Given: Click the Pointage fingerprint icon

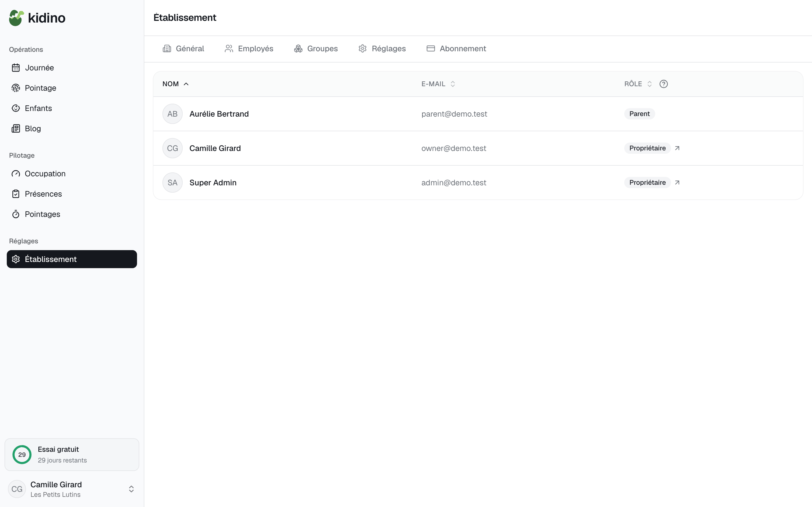Looking at the screenshot, I should tap(16, 88).
